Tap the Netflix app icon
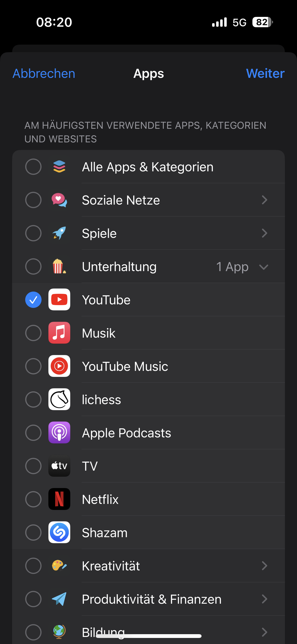The width and height of the screenshot is (297, 644). tap(59, 499)
